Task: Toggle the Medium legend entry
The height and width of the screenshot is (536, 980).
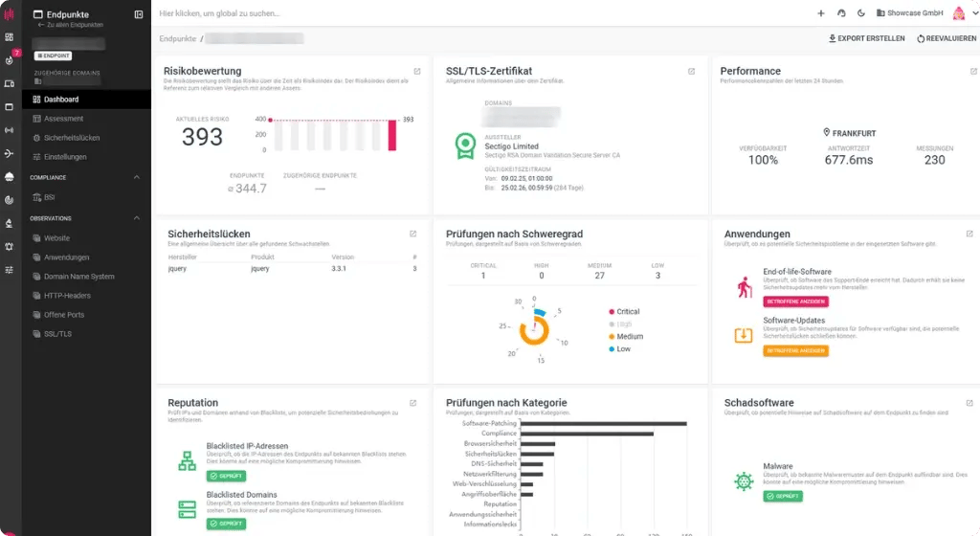Action: 626,337
